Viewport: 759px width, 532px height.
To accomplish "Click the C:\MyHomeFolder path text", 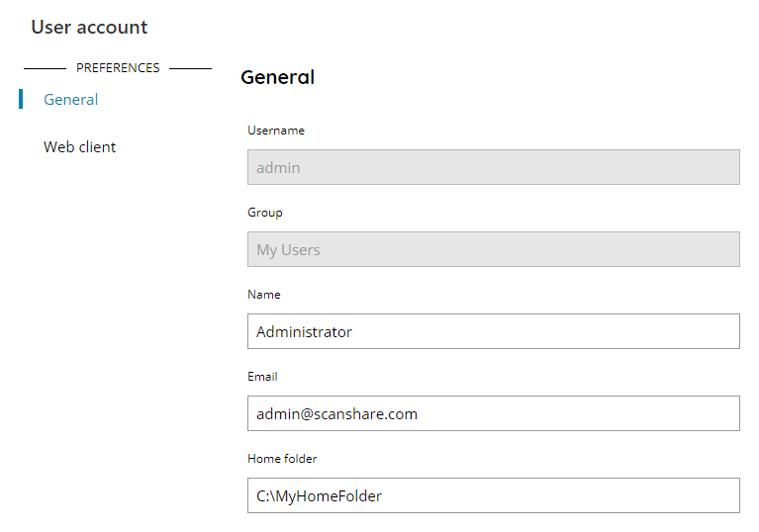I will [x=319, y=496].
